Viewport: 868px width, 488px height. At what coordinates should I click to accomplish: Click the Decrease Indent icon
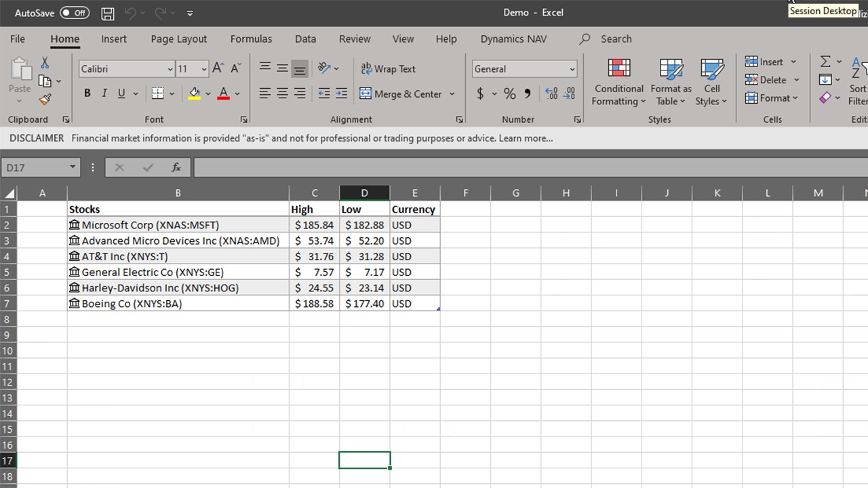pos(324,94)
